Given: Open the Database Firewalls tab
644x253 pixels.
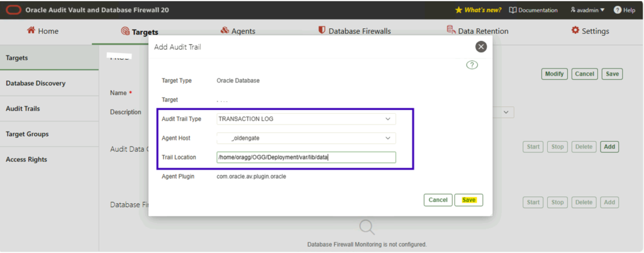Looking at the screenshot, I should [355, 31].
